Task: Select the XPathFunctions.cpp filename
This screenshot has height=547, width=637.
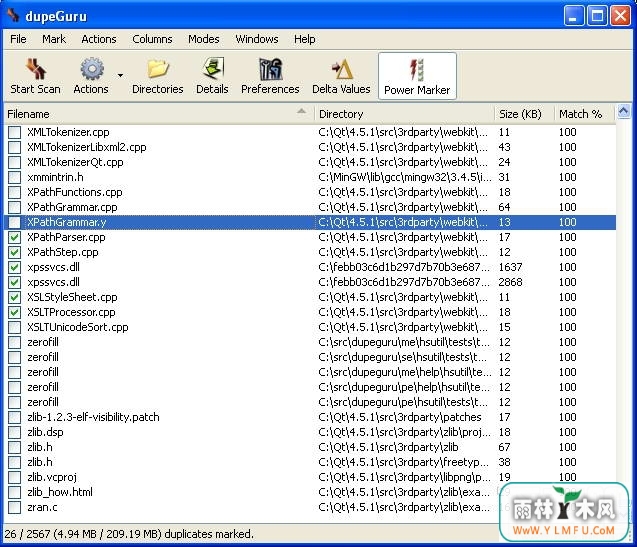Action: tap(75, 192)
